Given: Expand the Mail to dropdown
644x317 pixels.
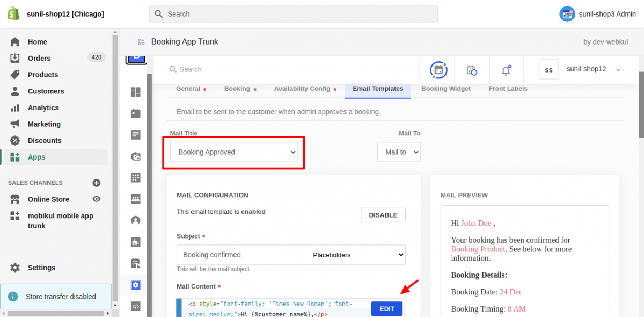Looking at the screenshot, I should (398, 152).
